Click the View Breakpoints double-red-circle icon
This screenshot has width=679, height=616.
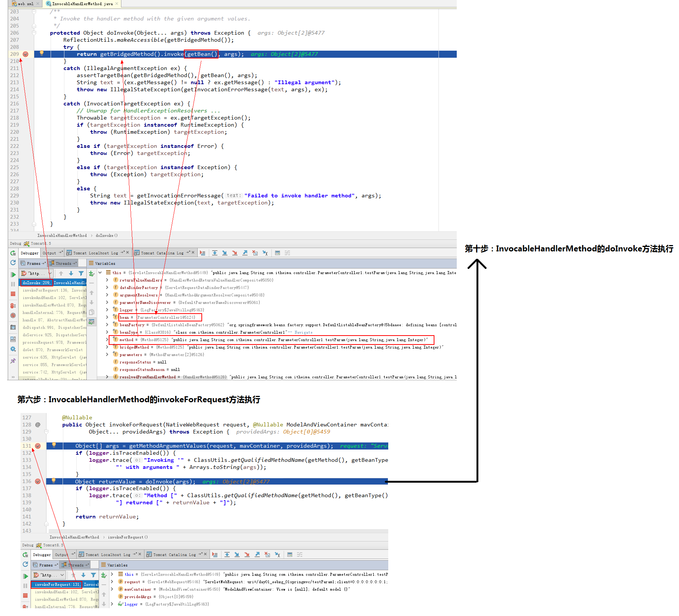(13, 305)
